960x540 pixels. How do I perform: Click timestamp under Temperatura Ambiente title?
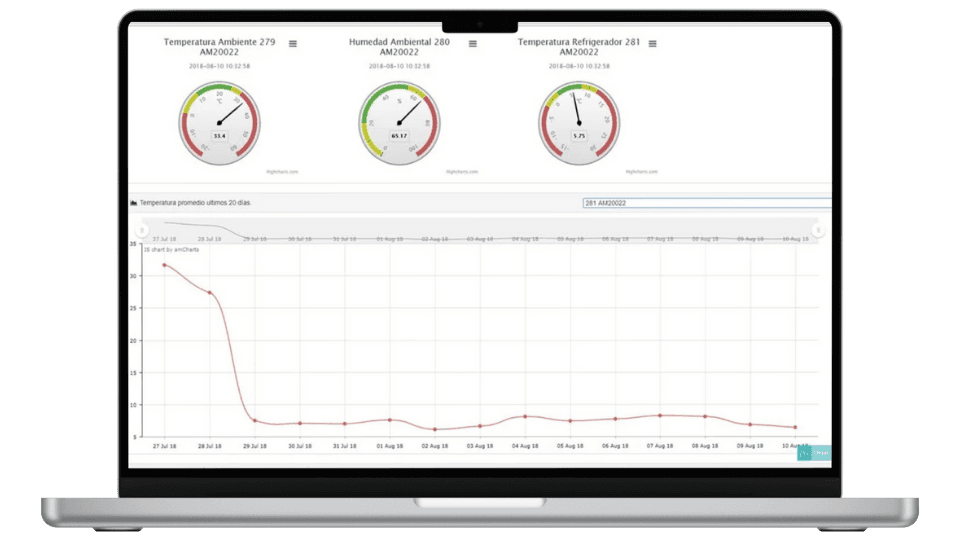click(x=219, y=66)
